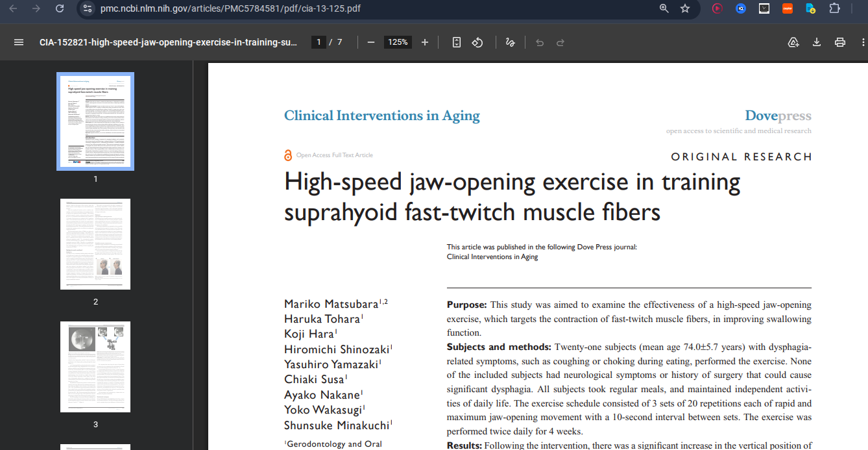The image size is (868, 450).
Task: Click the Subjects and methods: heading
Action: click(x=499, y=347)
